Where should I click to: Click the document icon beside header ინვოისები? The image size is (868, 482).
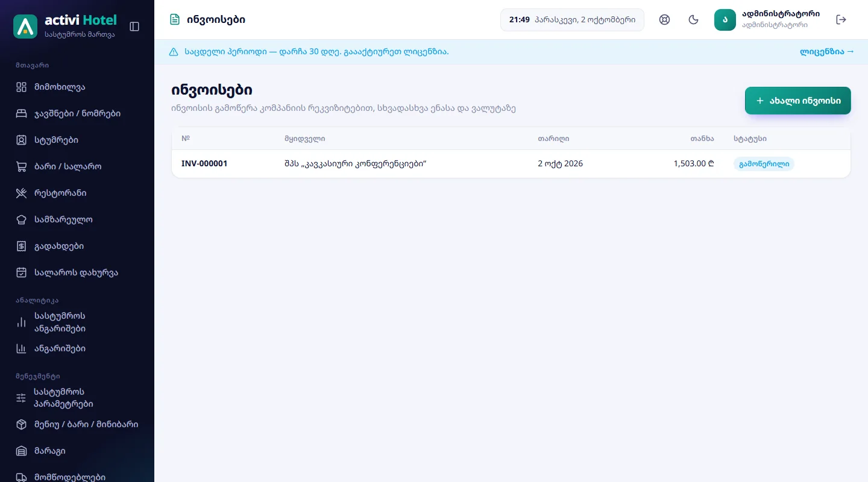tap(175, 19)
